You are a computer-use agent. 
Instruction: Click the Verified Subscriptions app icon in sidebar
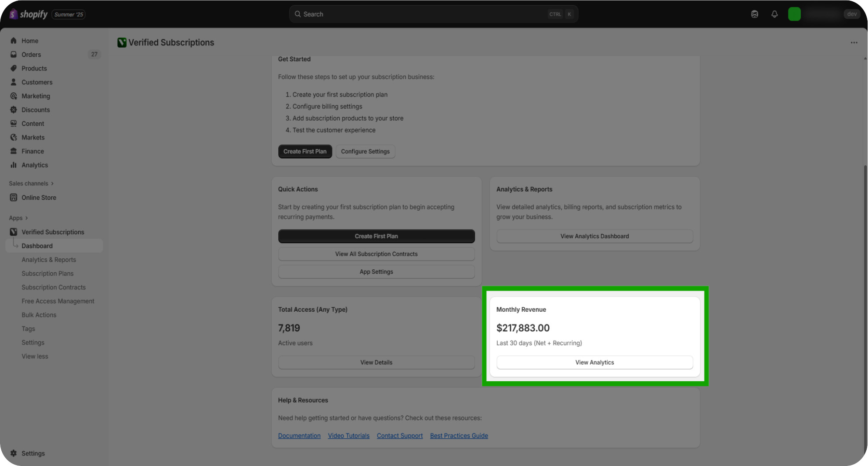pos(14,232)
